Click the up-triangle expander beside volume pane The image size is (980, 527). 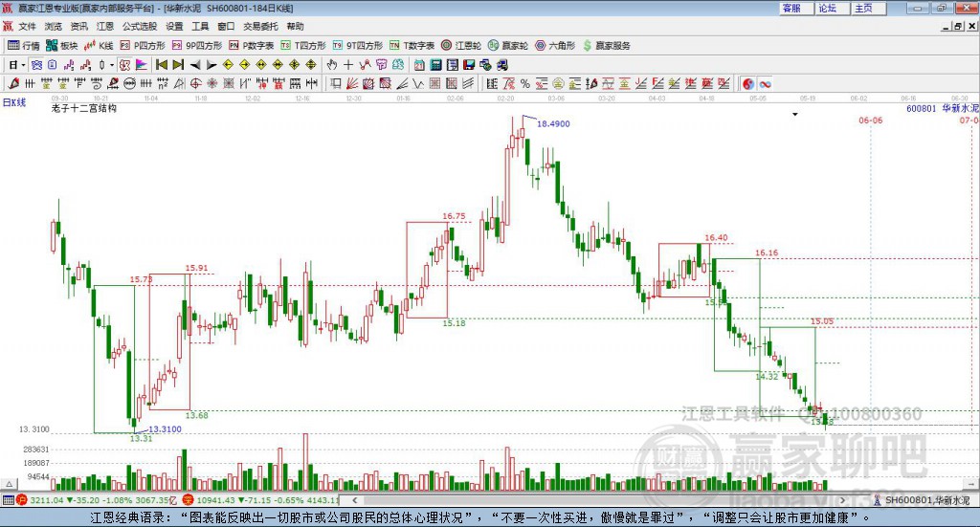pos(9,484)
